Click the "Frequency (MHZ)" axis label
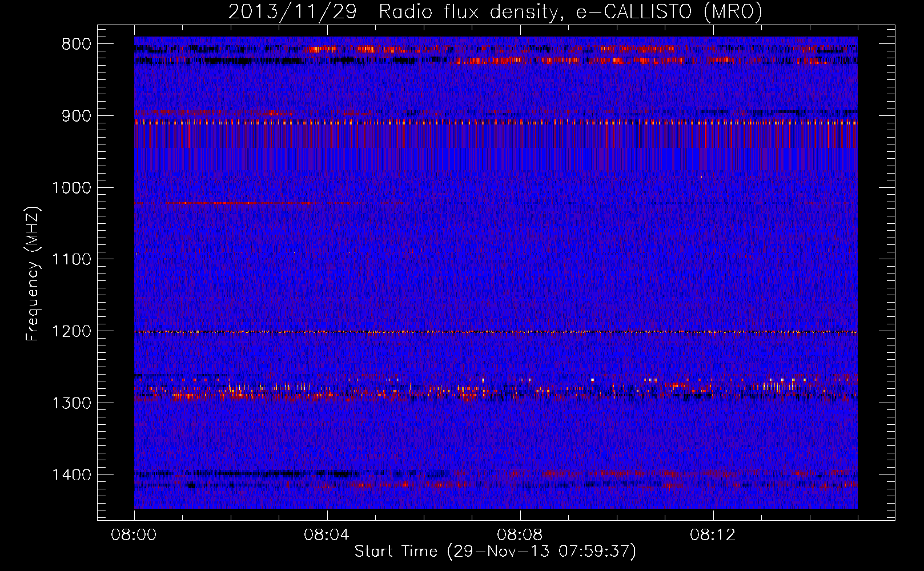Screen dimensions: 924x571 pyautogui.click(x=33, y=274)
